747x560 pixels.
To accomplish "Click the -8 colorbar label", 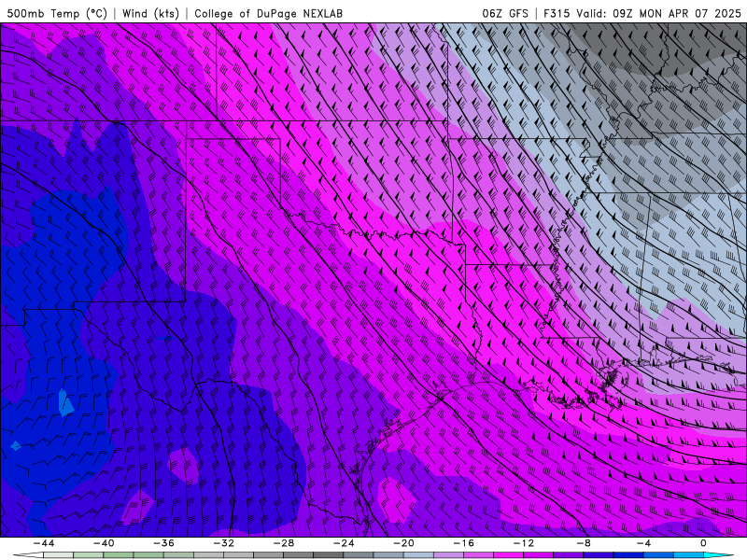I will (x=584, y=543).
